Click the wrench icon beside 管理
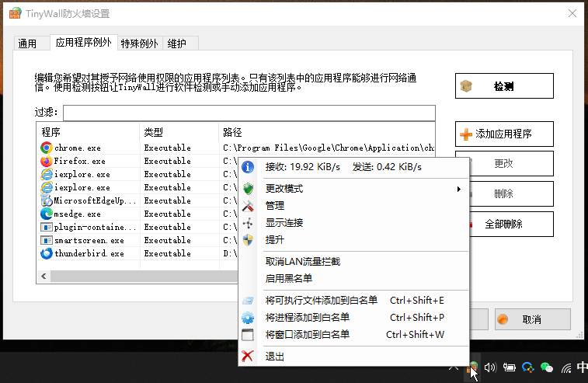This screenshot has height=383, width=588. click(x=249, y=206)
